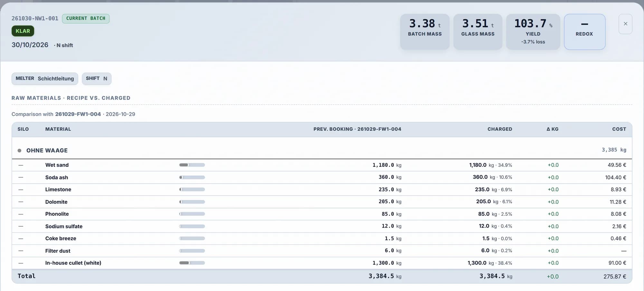Click the MATERIAL column header
The height and width of the screenshot is (291, 644).
pos(58,129)
